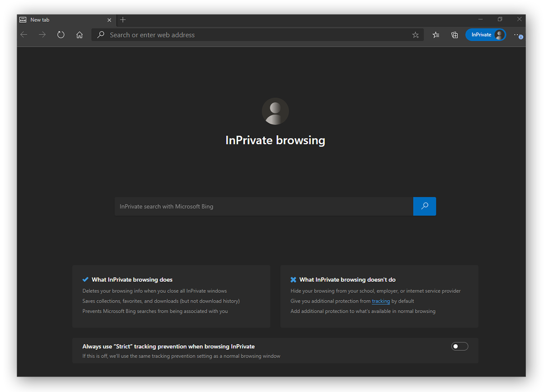Restore down the browser window
This screenshot has height=392, width=544.
500,19
